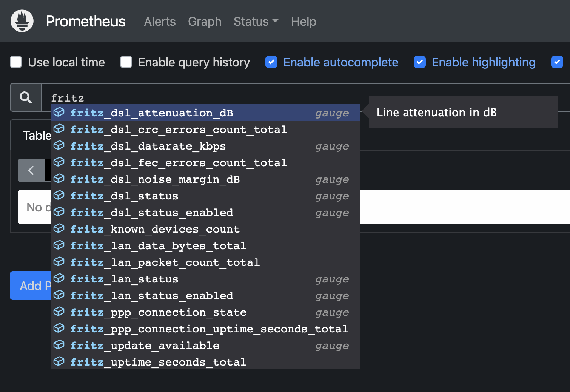Enable the query history checkbox
Viewport: 570px width, 392px height.
coord(126,62)
